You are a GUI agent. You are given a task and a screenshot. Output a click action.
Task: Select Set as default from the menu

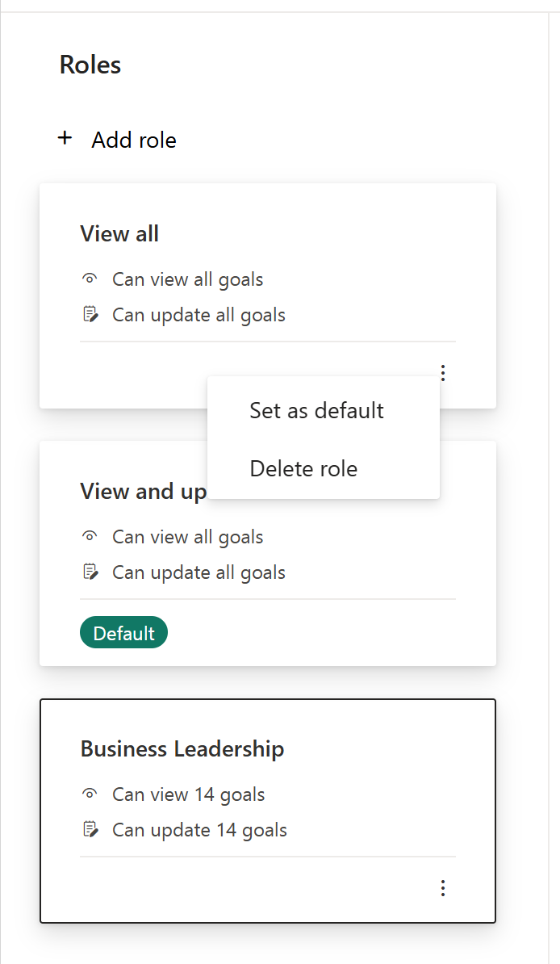[x=317, y=410]
